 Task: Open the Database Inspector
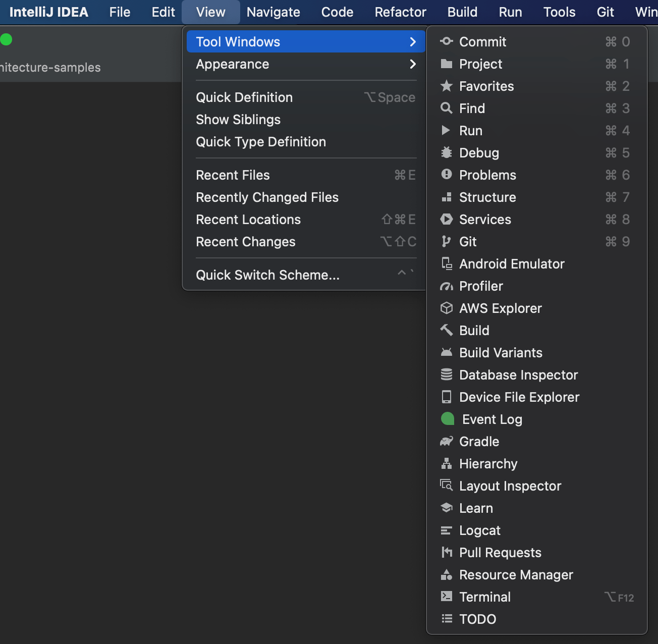(x=518, y=374)
